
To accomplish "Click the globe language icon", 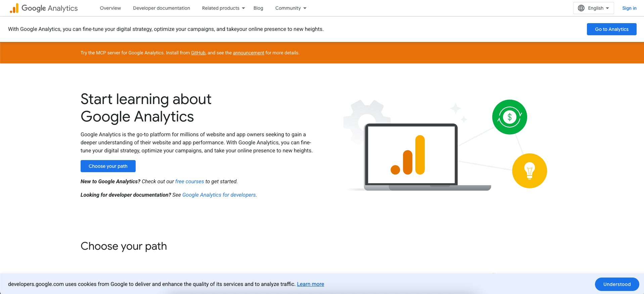I will point(581,8).
